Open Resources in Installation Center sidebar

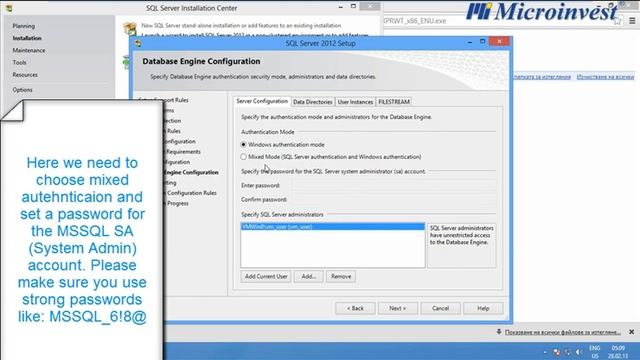pyautogui.click(x=25, y=75)
